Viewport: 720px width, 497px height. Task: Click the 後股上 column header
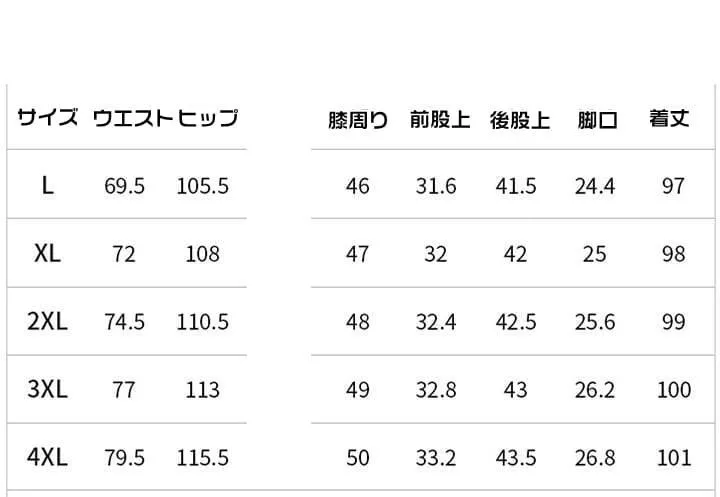[x=519, y=121]
